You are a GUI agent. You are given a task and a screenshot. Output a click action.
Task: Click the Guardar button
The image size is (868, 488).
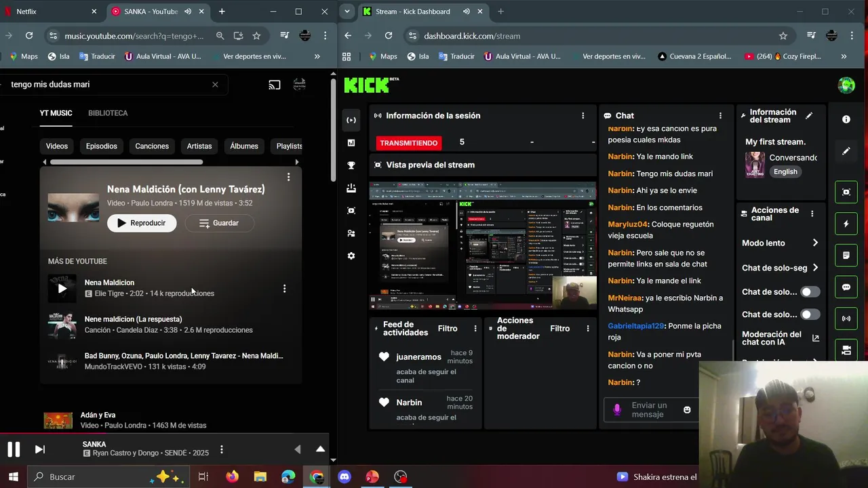coord(219,223)
